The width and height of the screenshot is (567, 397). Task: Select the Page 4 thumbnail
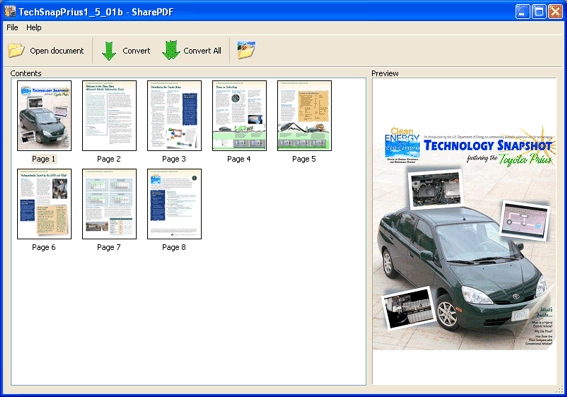point(239,115)
